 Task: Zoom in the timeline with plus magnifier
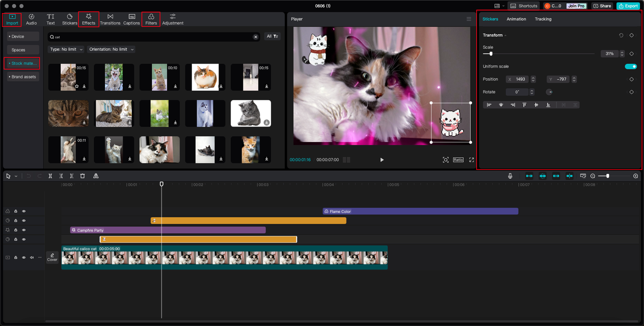point(635,176)
